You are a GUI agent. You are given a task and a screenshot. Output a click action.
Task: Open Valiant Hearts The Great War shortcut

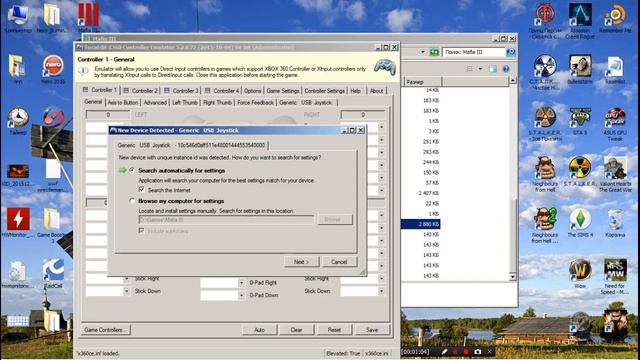[x=615, y=174]
